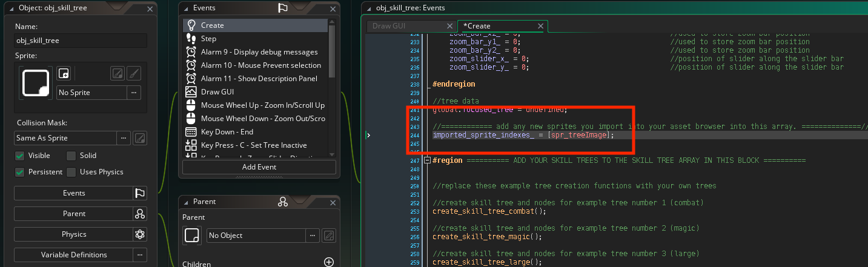Viewport: 868px width, 267px height.
Task: Select the Create event in Events list
Action: point(255,25)
